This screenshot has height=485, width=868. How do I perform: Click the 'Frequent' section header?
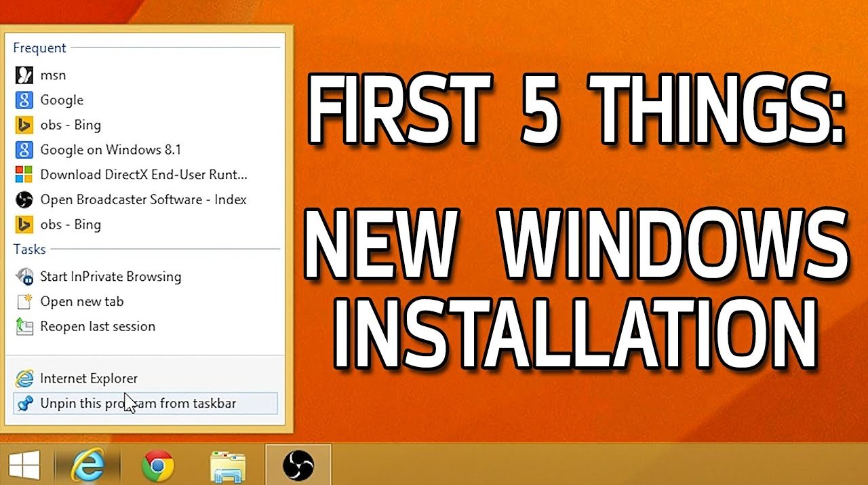coord(39,48)
